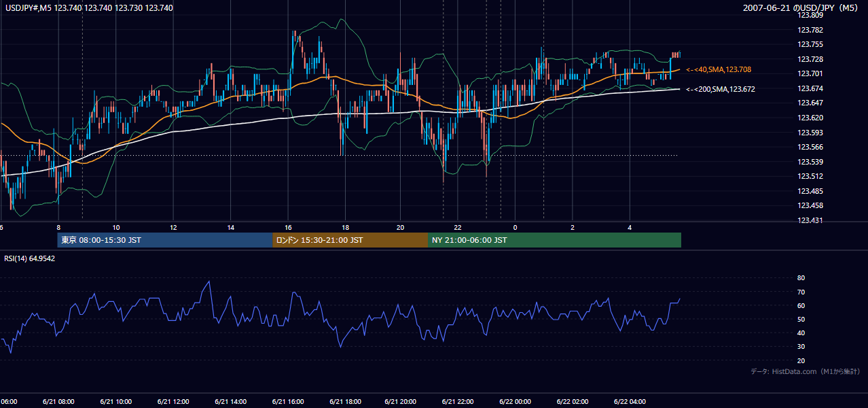Image resolution: width=868 pixels, height=408 pixels.
Task: Click the 6/21 16:00 time axis label
Action: pyautogui.click(x=287, y=402)
